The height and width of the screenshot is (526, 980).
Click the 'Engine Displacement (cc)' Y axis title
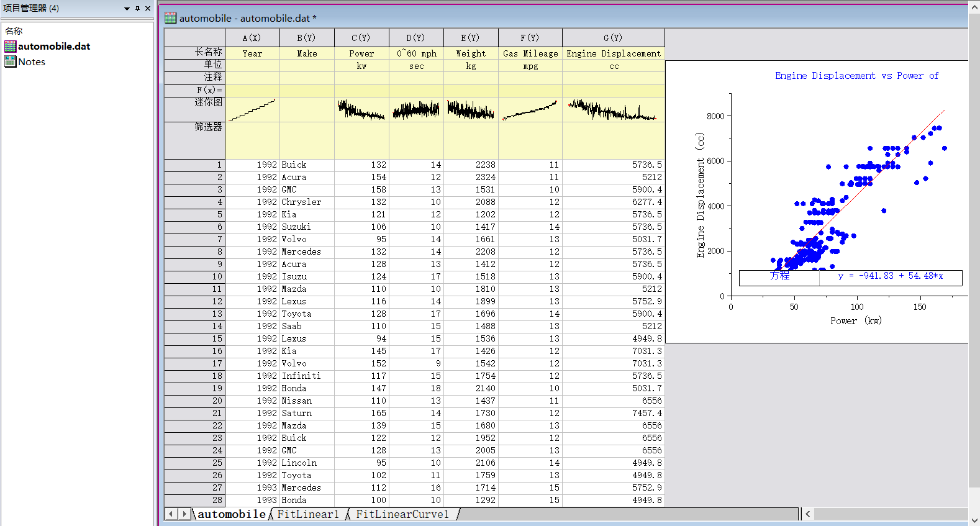pos(701,195)
